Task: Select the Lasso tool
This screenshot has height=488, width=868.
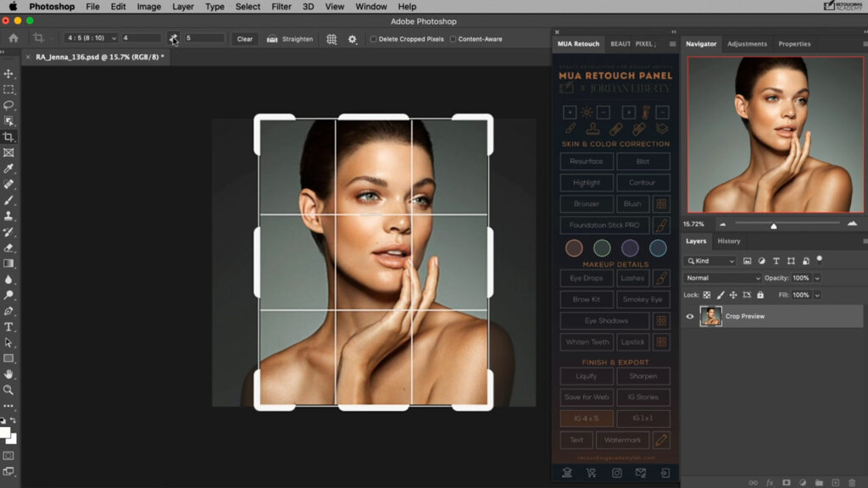Action: coord(10,105)
